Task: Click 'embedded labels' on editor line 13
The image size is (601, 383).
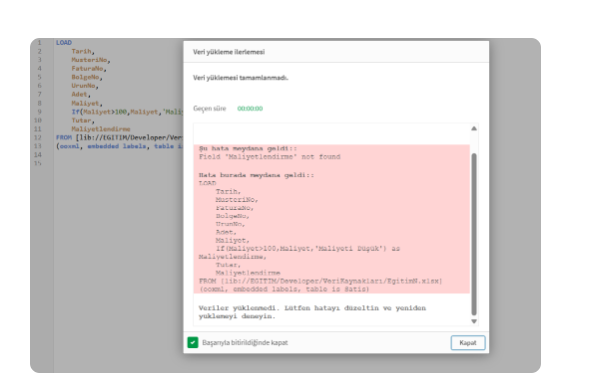Action: coord(117,146)
